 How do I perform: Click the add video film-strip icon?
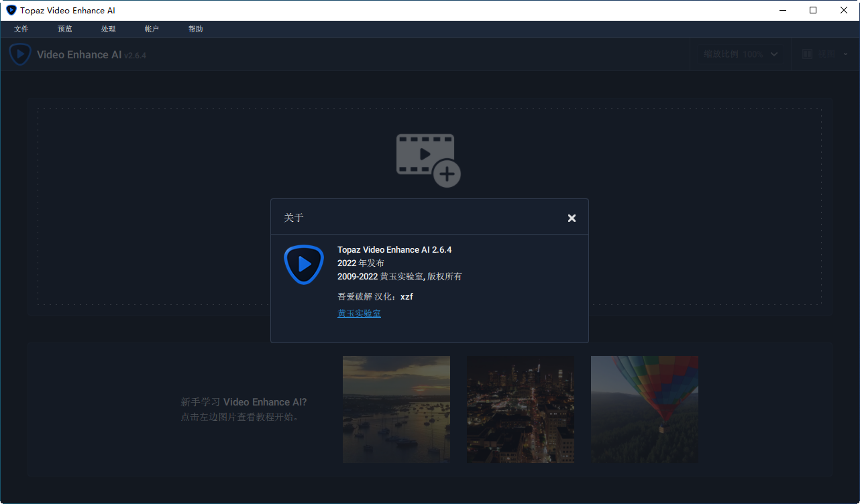[428, 160]
